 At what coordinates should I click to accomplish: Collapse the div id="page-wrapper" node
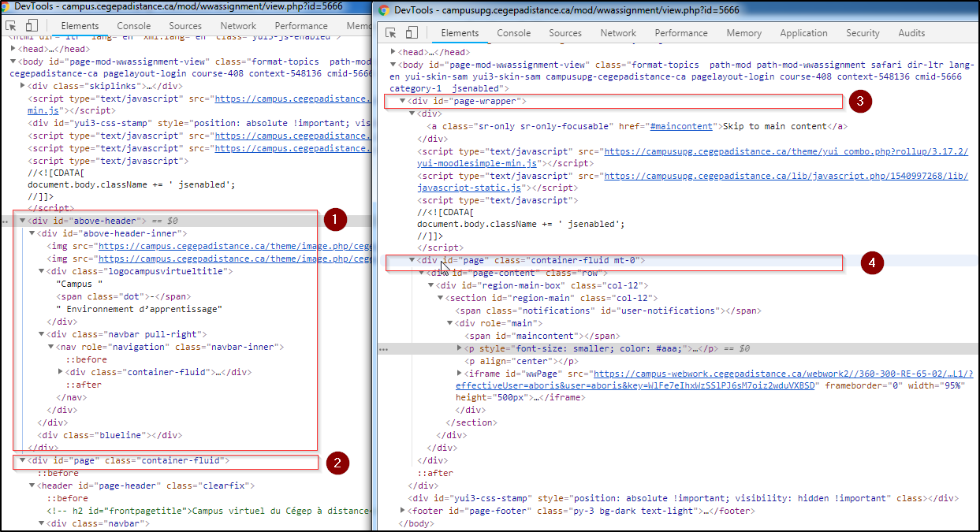(x=403, y=101)
